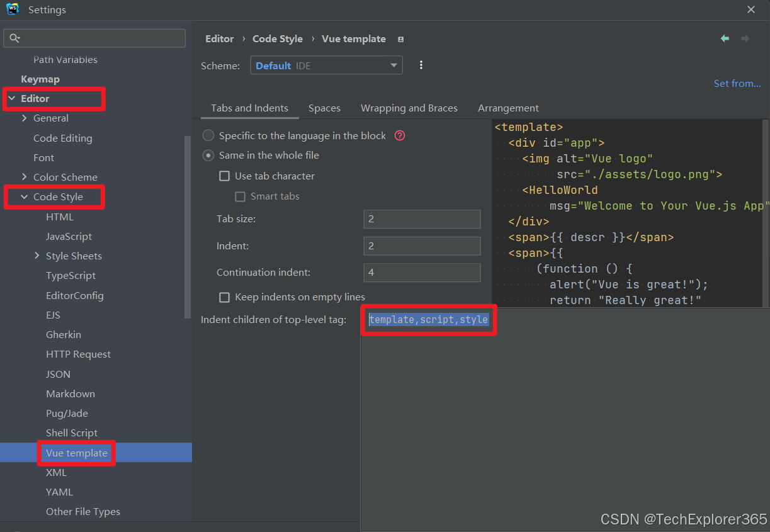Click Editor in the breadcrumb
The width and height of the screenshot is (770, 532).
point(219,38)
